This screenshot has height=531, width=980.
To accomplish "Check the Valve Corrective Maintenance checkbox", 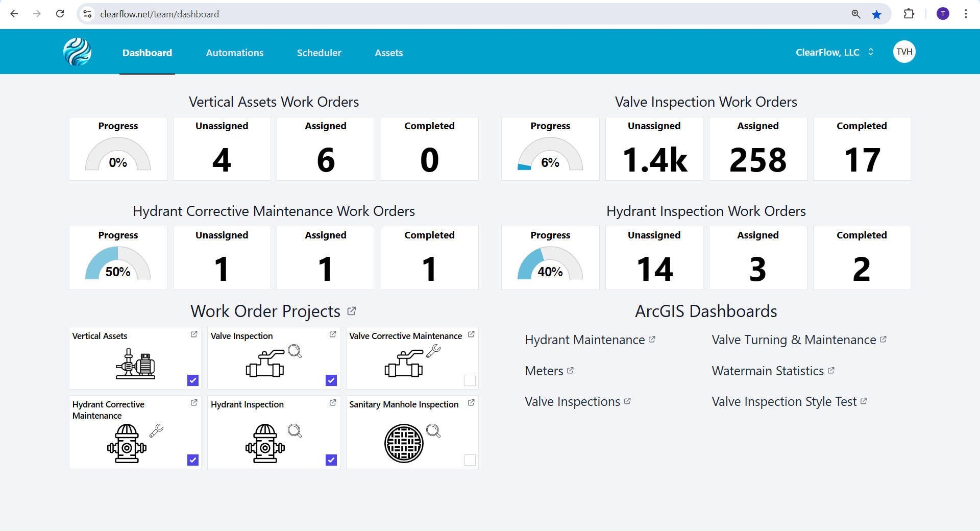I will click(x=470, y=380).
